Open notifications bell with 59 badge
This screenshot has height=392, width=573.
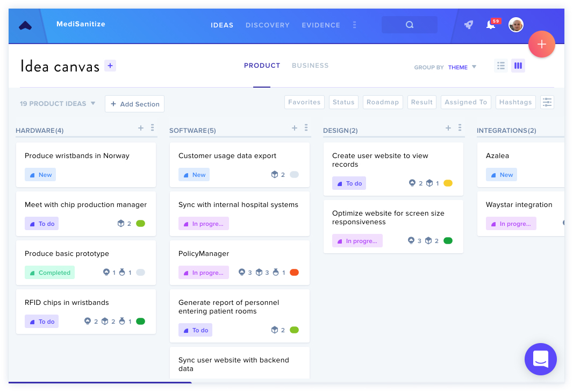pyautogui.click(x=491, y=25)
